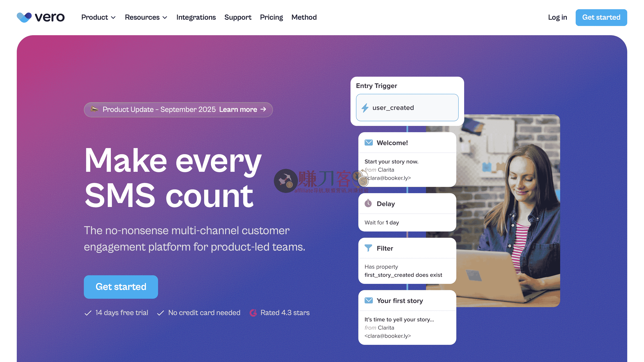Click the Log in link
The image size is (644, 362).
pyautogui.click(x=557, y=17)
